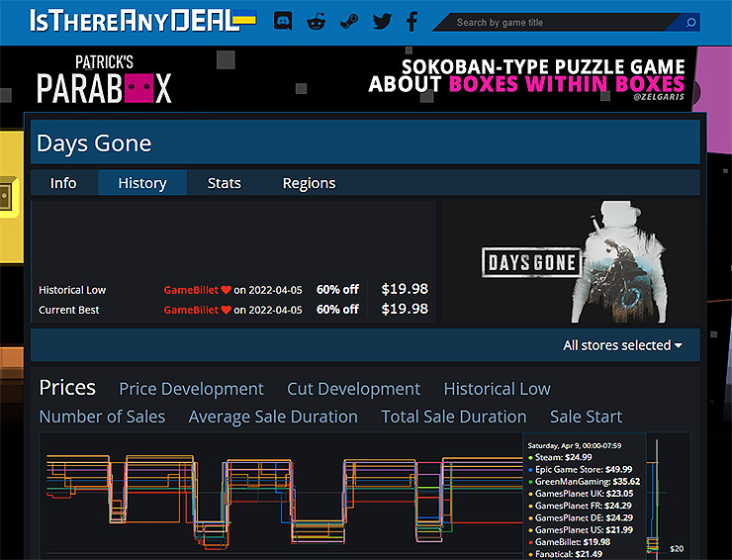Click the 60% off label in Current Best row

(337, 310)
